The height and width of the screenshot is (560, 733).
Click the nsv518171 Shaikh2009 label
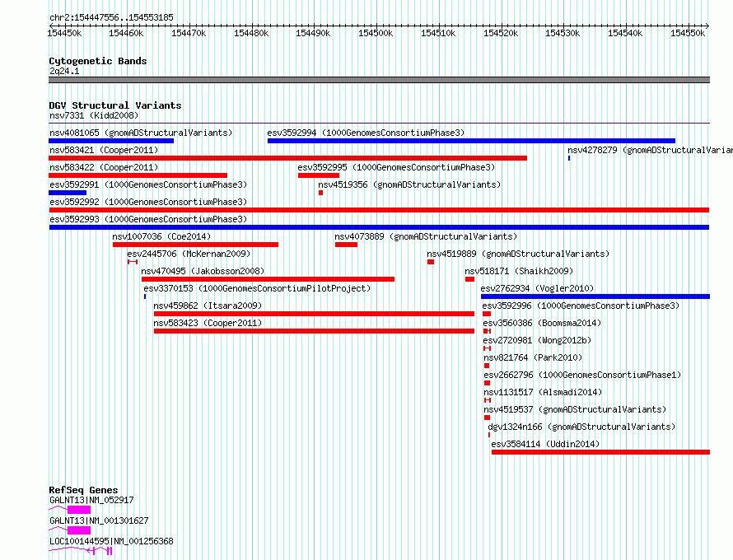coord(519,271)
